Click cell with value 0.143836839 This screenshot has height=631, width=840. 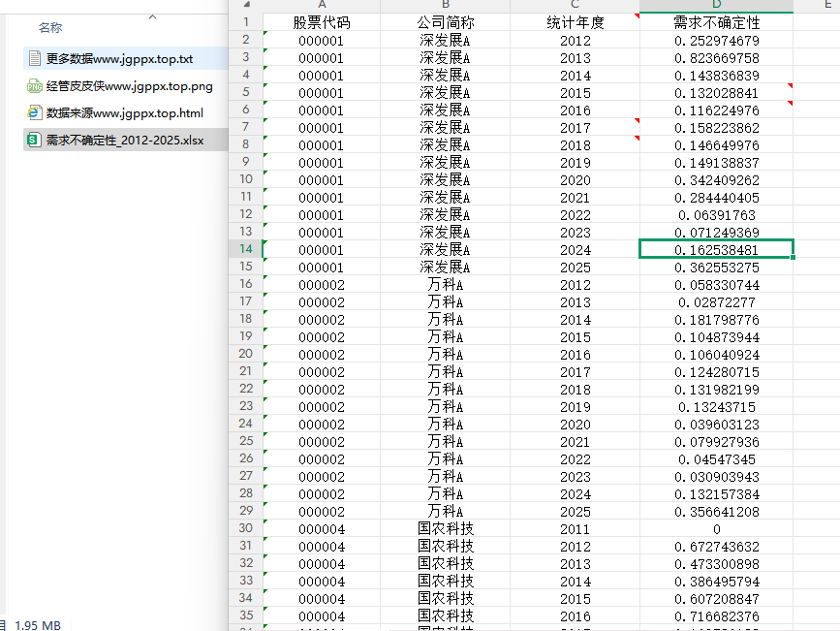[716, 76]
